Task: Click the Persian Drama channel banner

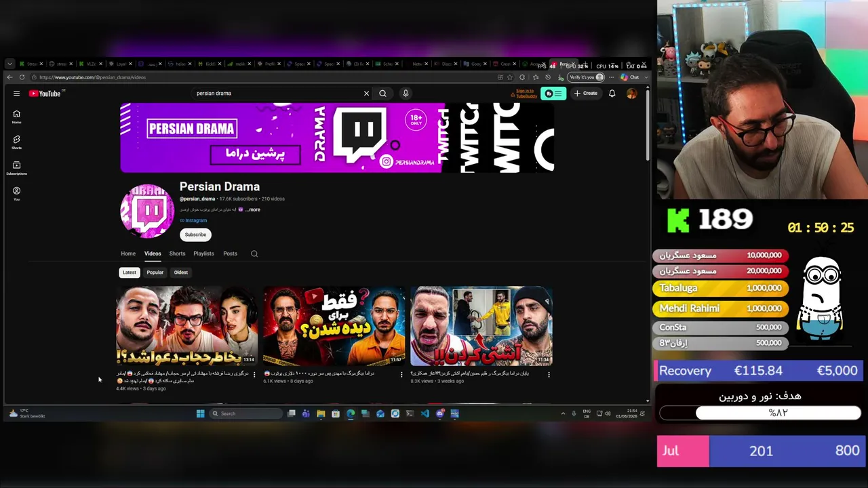Action: pos(337,138)
